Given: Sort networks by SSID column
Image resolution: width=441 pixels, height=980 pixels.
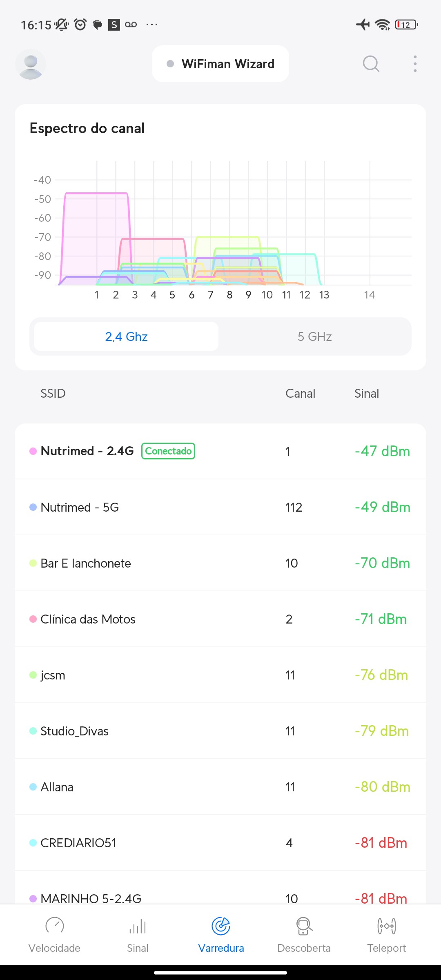Looking at the screenshot, I should 53,393.
